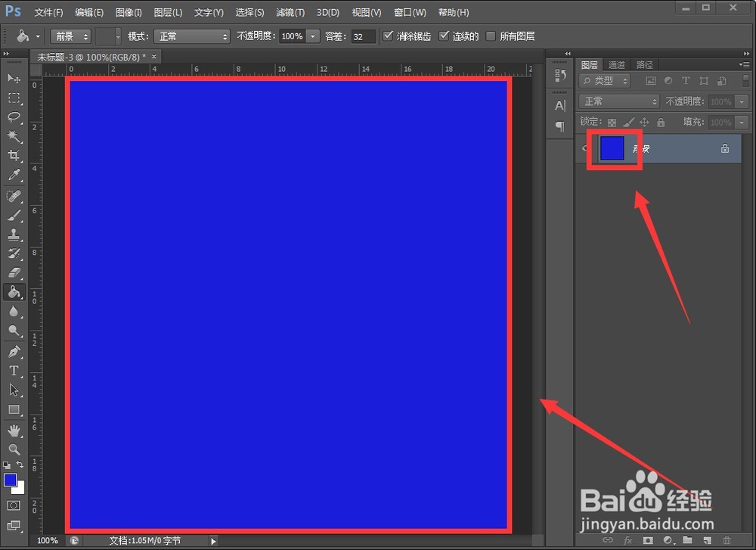Open the tool preset picker arrow
Viewport: 756px width, 550px height.
pos(38,36)
